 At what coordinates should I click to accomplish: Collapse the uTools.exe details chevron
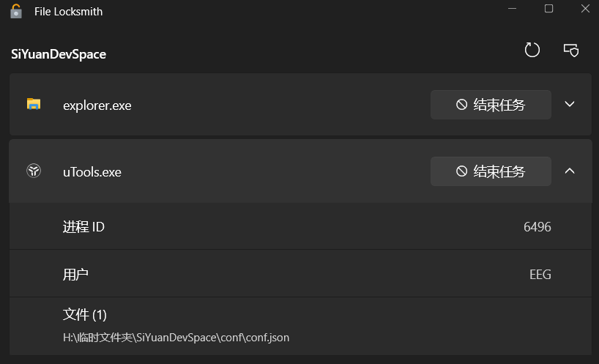click(x=570, y=171)
